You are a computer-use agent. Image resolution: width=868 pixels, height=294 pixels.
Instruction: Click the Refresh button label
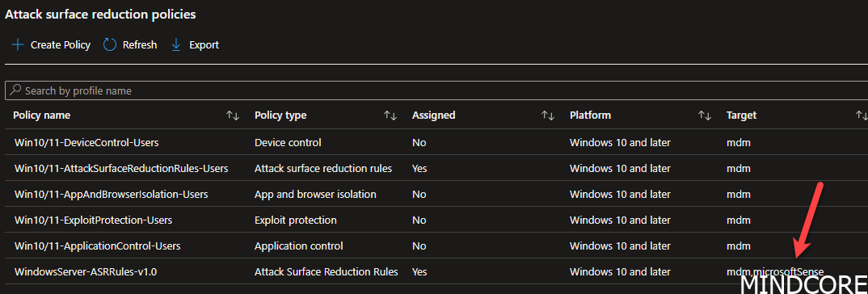(140, 45)
